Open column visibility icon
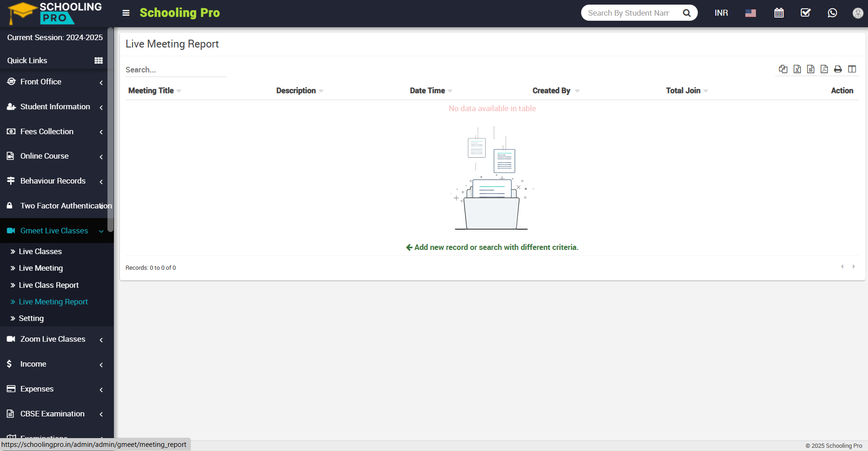868x451 pixels. pyautogui.click(x=852, y=69)
